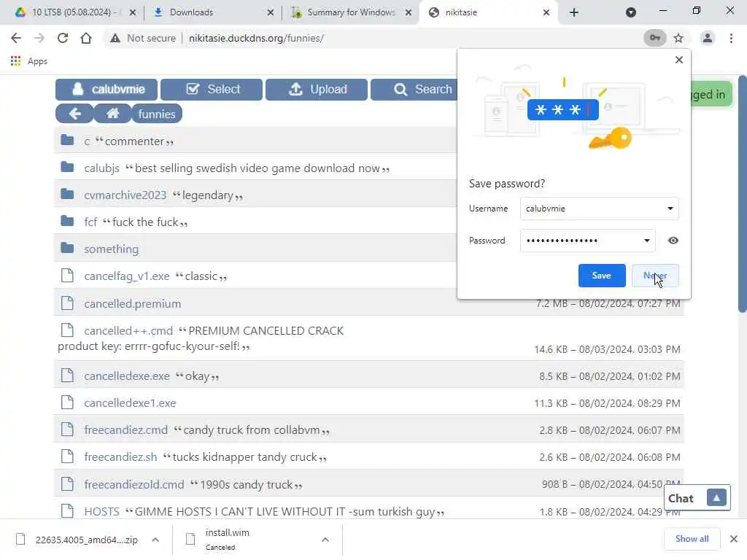Open the calubjs folder link

coord(102,168)
